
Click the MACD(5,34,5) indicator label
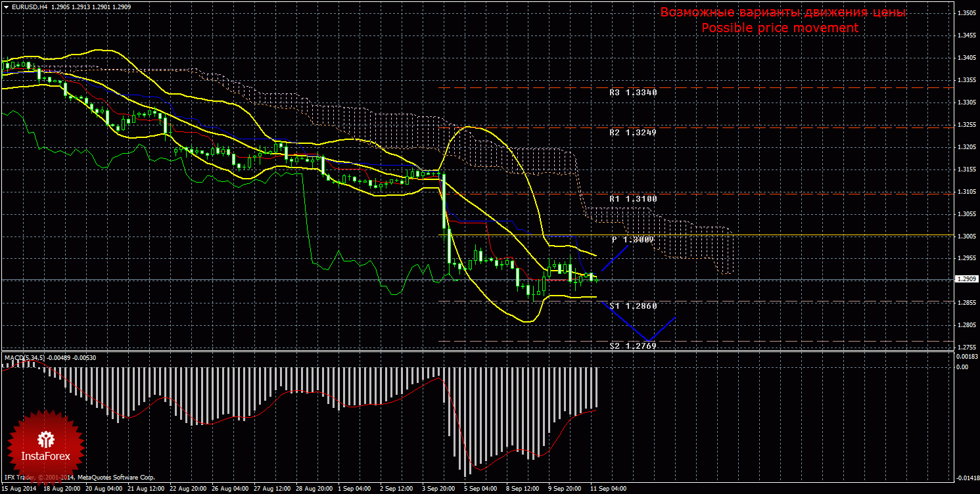24,357
